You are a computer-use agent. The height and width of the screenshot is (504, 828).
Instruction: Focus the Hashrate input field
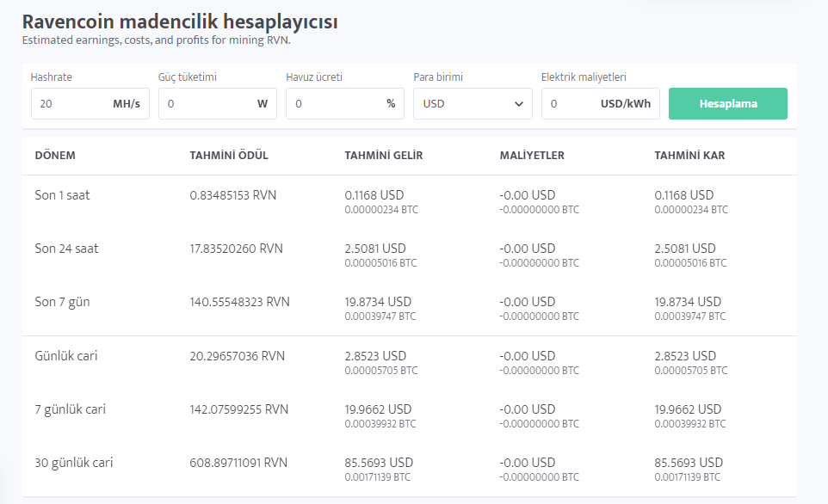pos(90,103)
